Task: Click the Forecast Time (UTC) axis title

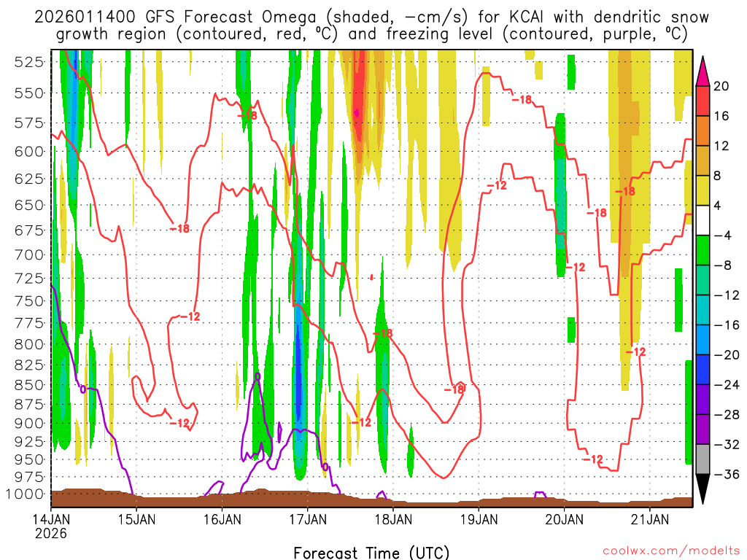Action: 371,553
